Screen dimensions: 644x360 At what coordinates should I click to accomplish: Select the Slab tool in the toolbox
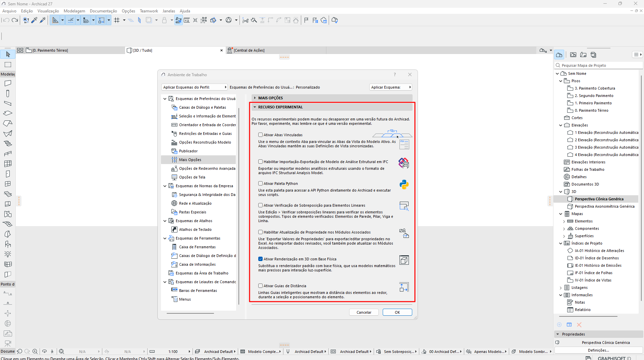point(8,113)
